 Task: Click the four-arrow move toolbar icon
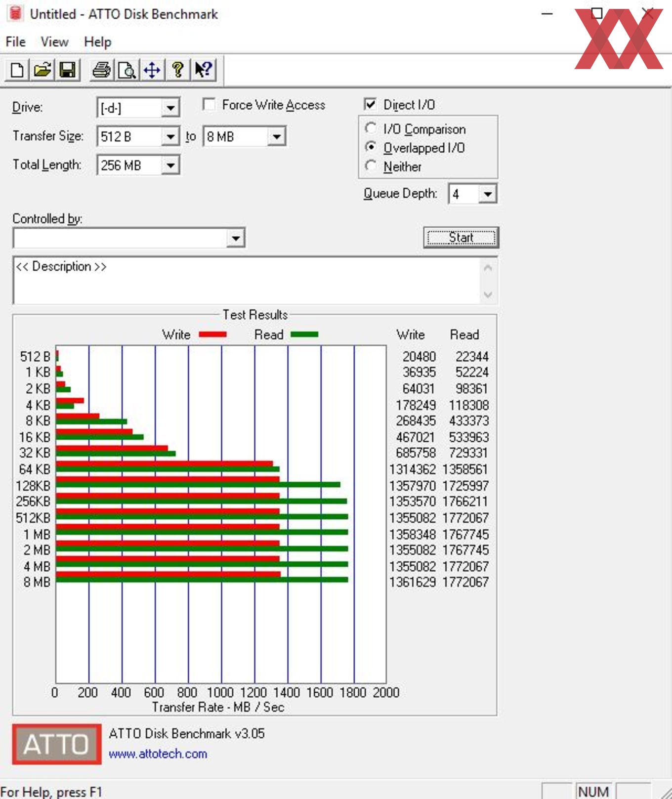[152, 70]
